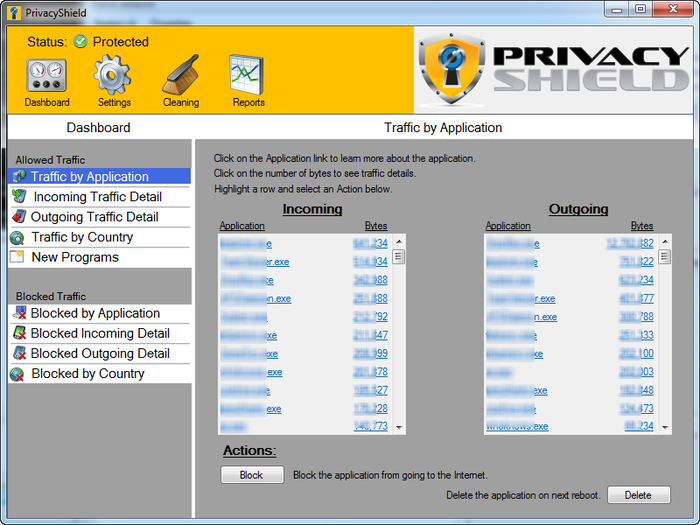Show Traffic by Country
Image resolution: width=700 pixels, height=525 pixels.
click(100, 237)
